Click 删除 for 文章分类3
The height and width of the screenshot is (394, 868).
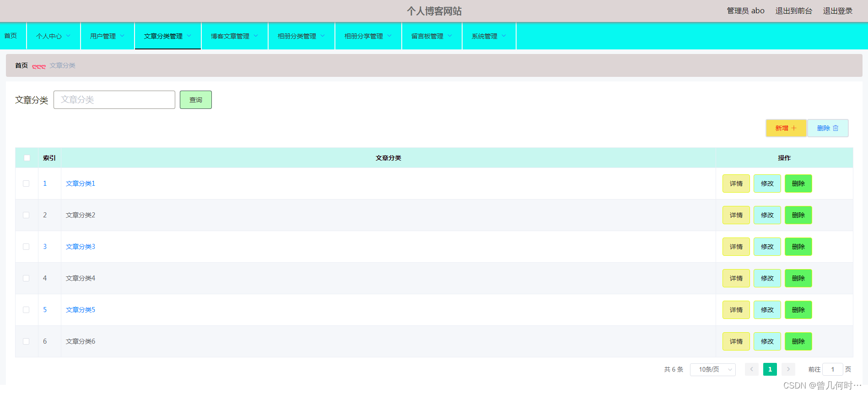tap(798, 247)
